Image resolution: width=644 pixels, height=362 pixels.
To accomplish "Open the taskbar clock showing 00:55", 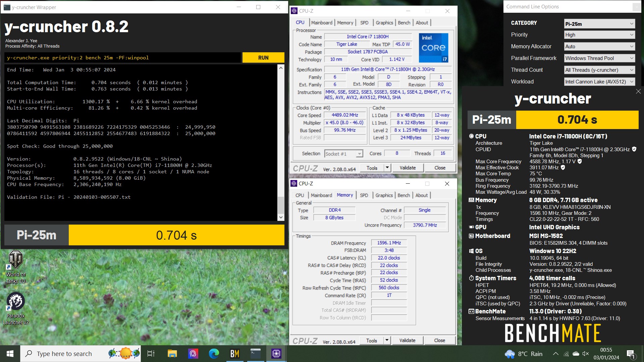I will point(606,354).
